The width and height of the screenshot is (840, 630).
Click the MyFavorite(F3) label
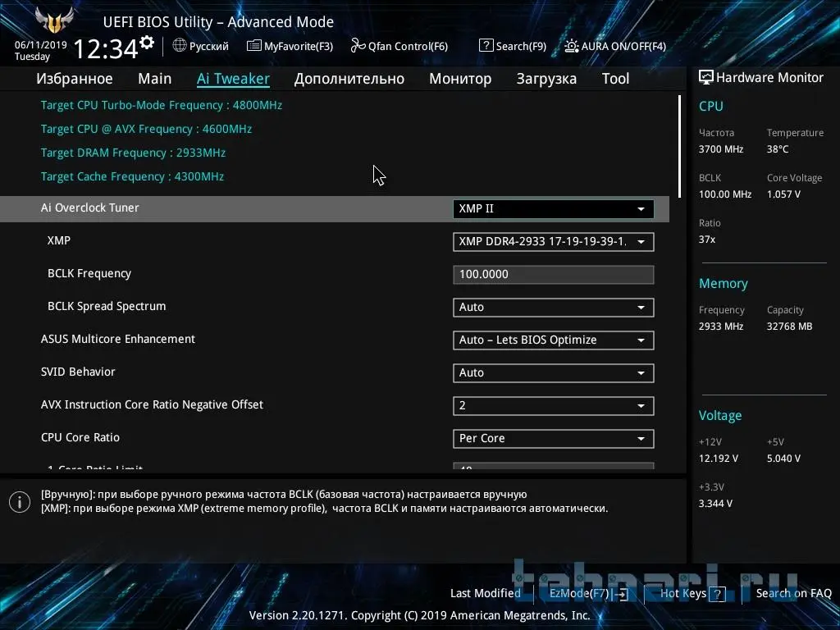point(299,47)
